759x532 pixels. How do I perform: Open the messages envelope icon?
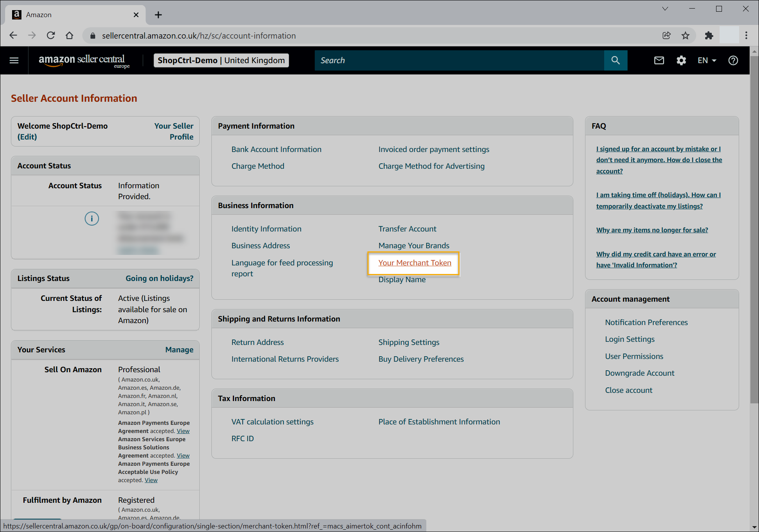(659, 60)
